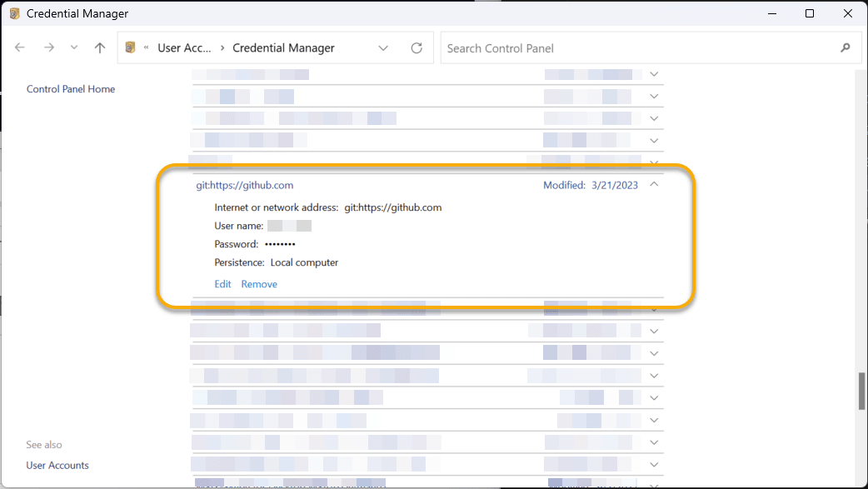Click Modified: 3/21/2023 date text
The height and width of the screenshot is (489, 868).
591,186
